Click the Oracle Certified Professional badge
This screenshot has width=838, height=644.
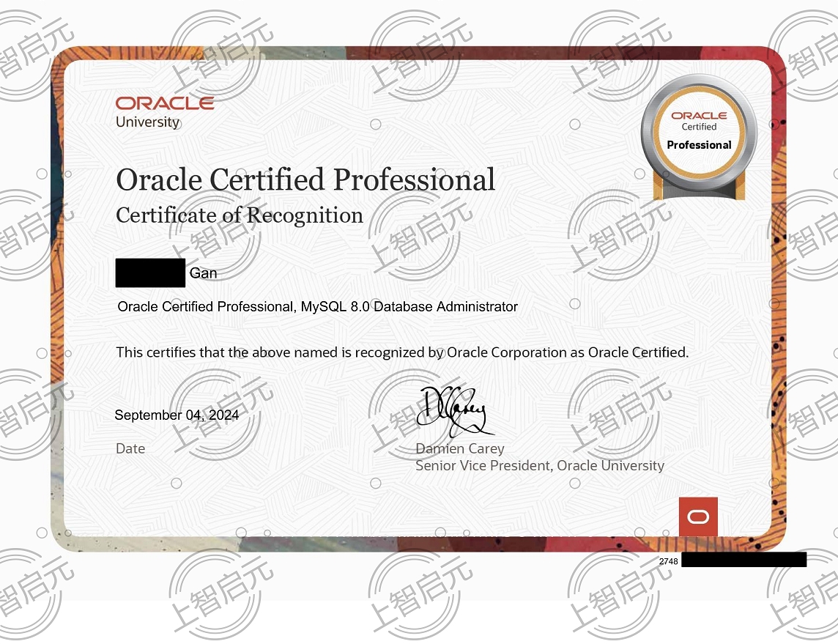[699, 138]
